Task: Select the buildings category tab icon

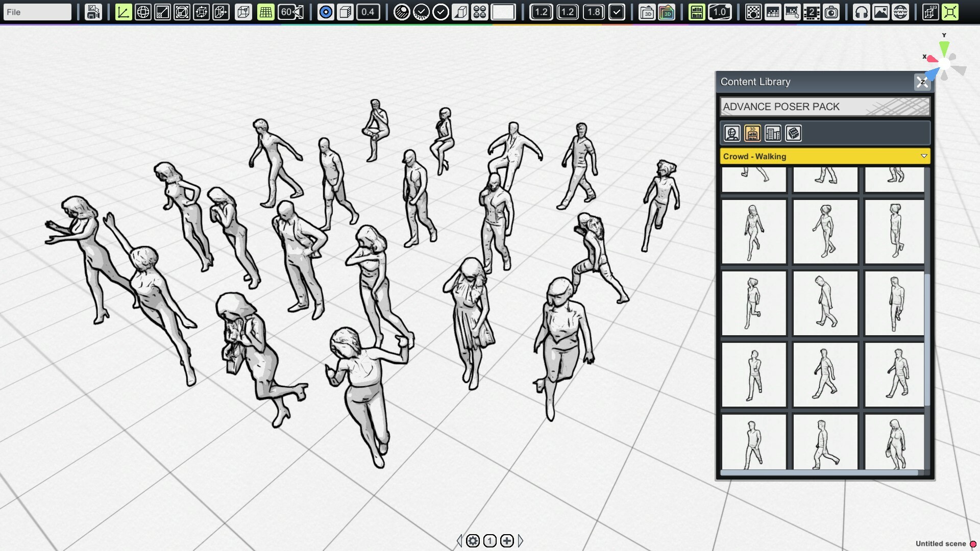Action: (x=773, y=134)
